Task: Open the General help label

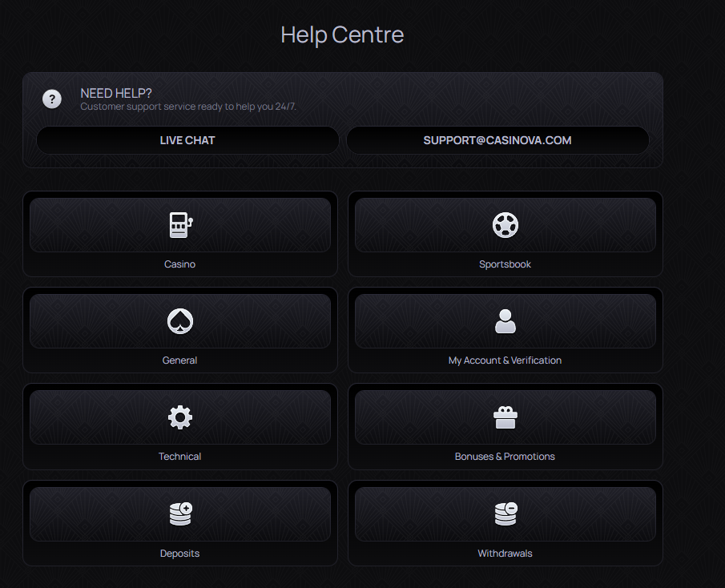Action: coord(180,360)
